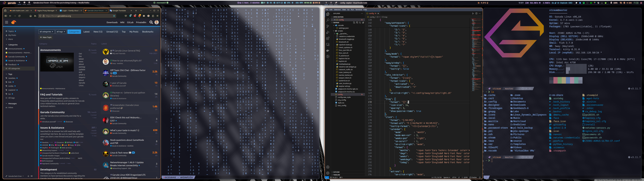Open Extensions view in VS Code activity bar
The width and height of the screenshot is (644, 181).
click(x=328, y=38)
